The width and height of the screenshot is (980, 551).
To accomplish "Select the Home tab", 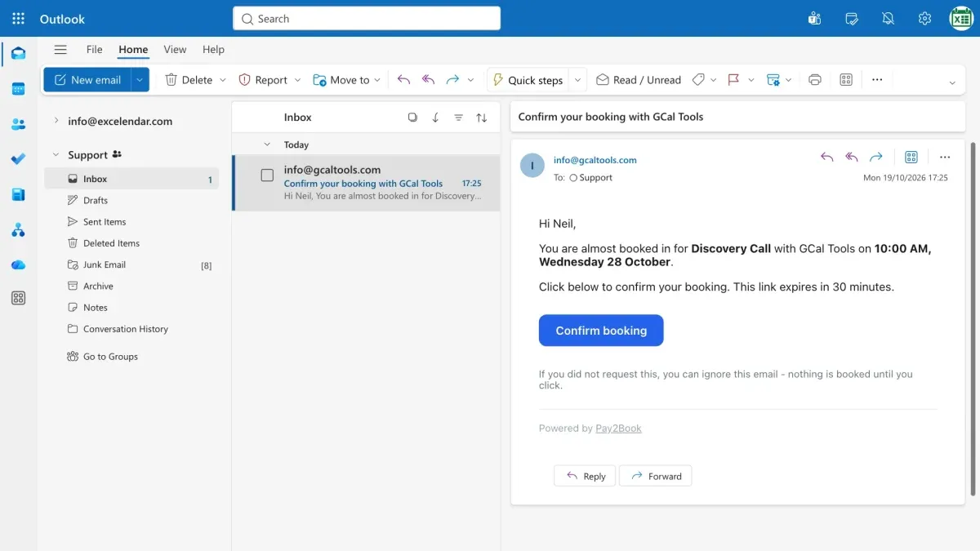I will point(133,50).
